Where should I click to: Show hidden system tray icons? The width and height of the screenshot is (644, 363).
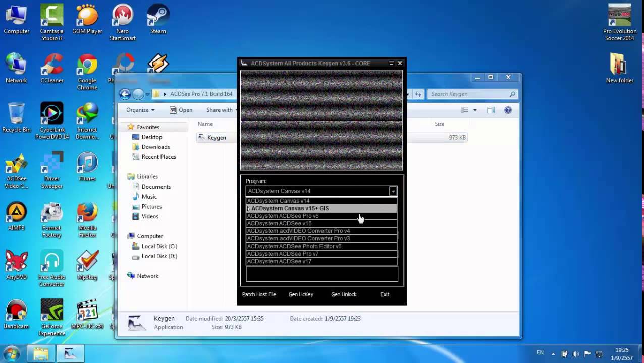553,354
